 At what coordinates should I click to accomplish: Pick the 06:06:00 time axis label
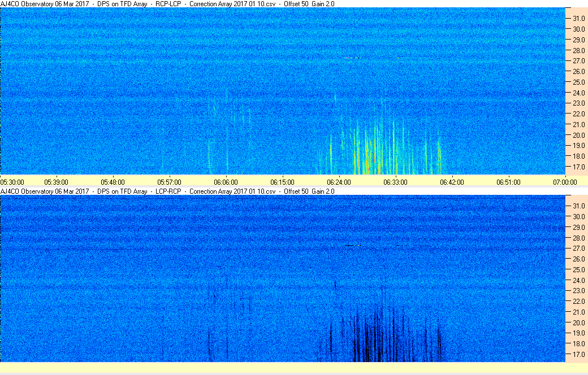(226, 182)
